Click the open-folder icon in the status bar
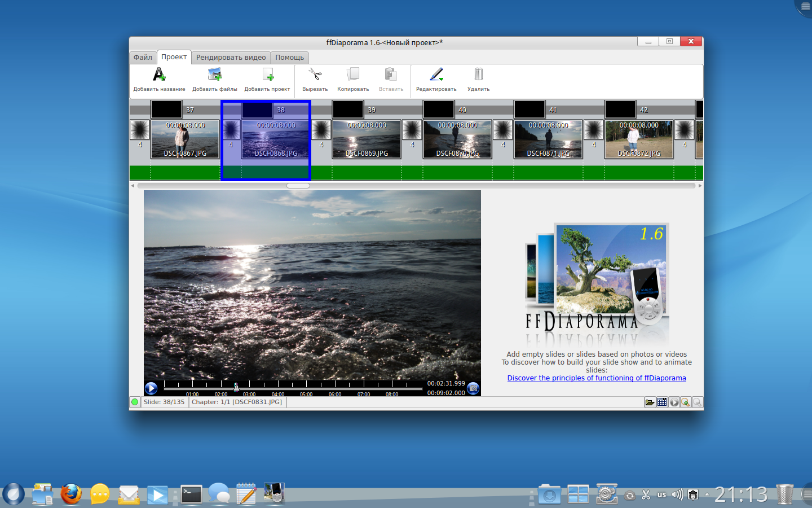This screenshot has height=508, width=812. (650, 402)
